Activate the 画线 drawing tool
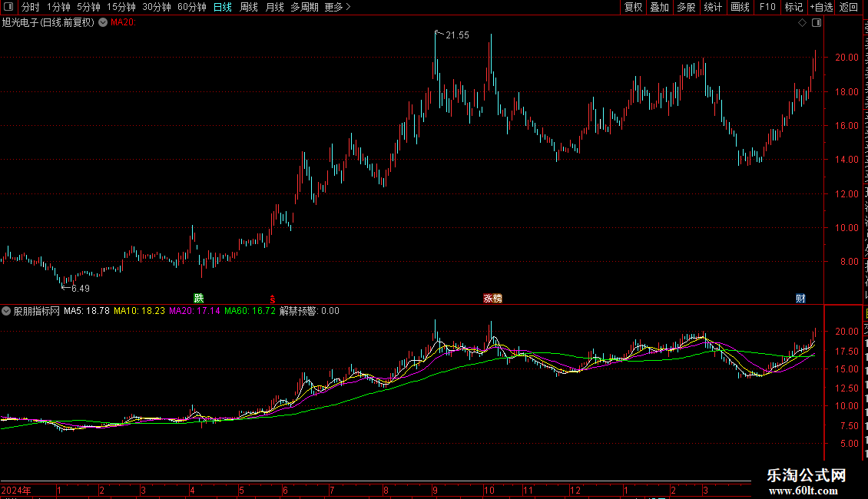 pyautogui.click(x=740, y=7)
